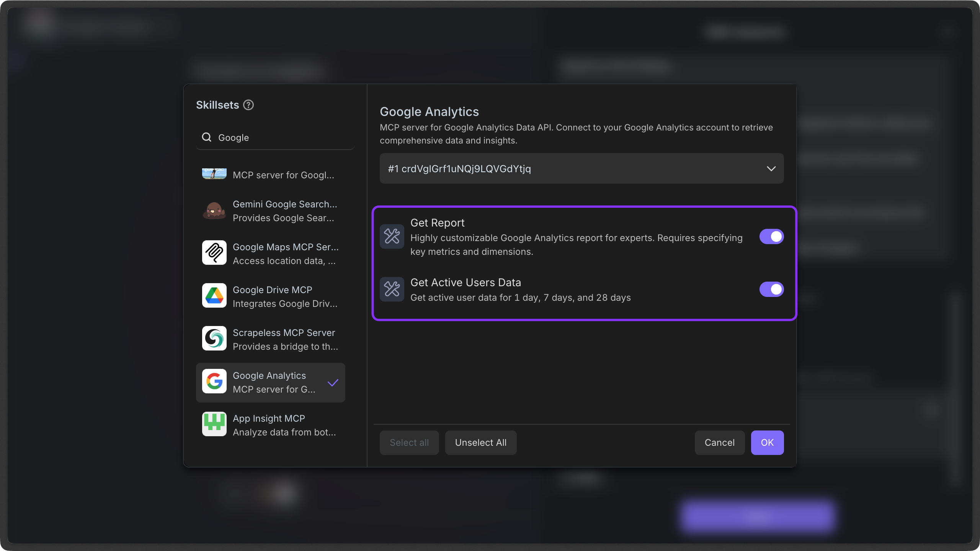Click the Skillsets help question mark icon
Screen dimensions: 980x551
pos(249,104)
